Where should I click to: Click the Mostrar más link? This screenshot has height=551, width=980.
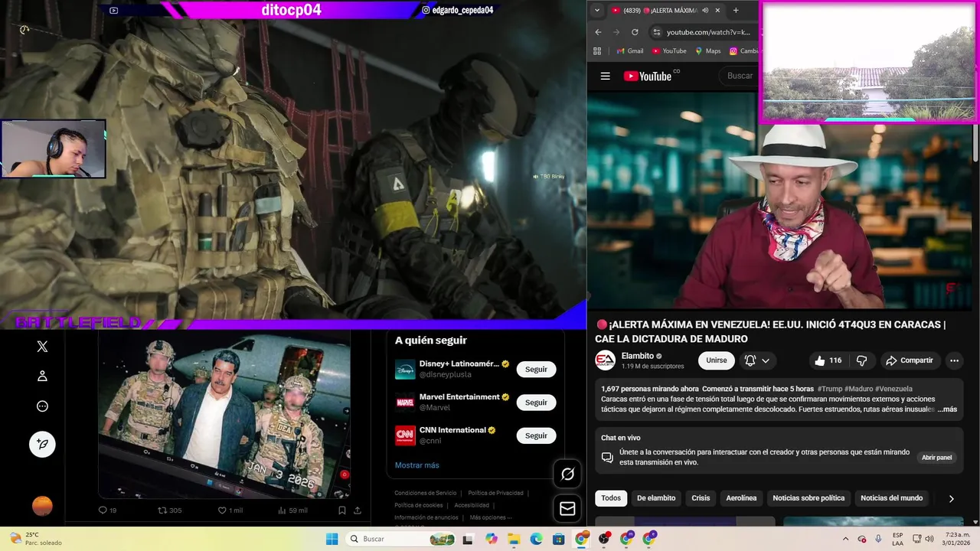(x=416, y=465)
